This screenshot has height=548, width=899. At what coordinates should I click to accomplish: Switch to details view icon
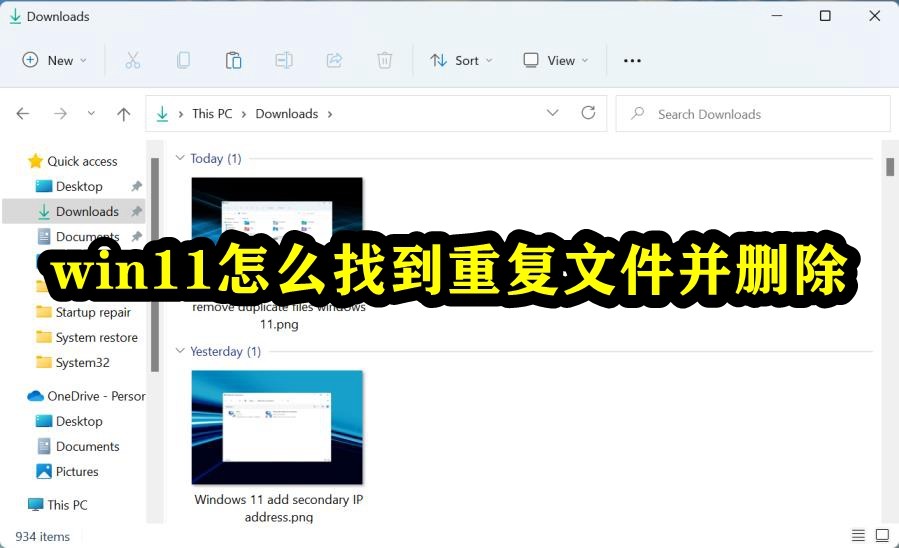[x=858, y=535]
